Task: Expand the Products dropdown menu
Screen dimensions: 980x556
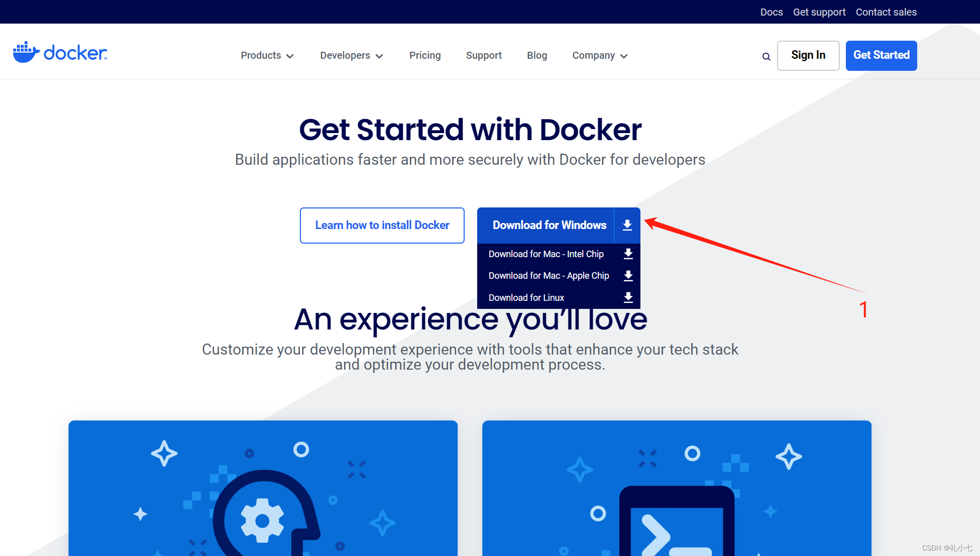Action: [x=266, y=55]
